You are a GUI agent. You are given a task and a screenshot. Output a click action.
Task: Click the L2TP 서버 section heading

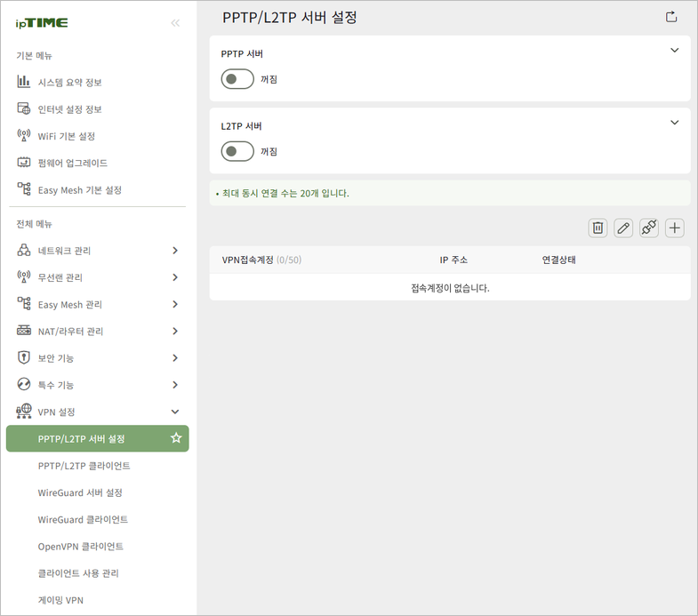(241, 126)
